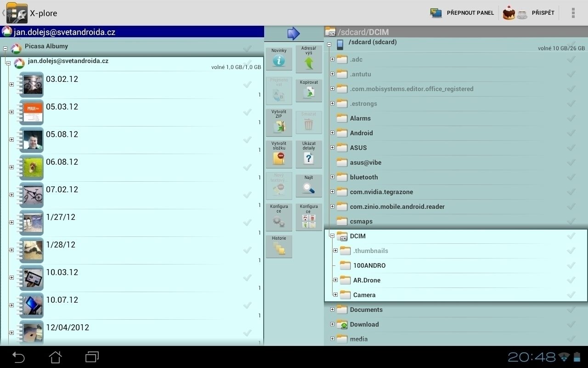
Task: Go up with Adresář výš arrow
Action: pyautogui.click(x=309, y=59)
